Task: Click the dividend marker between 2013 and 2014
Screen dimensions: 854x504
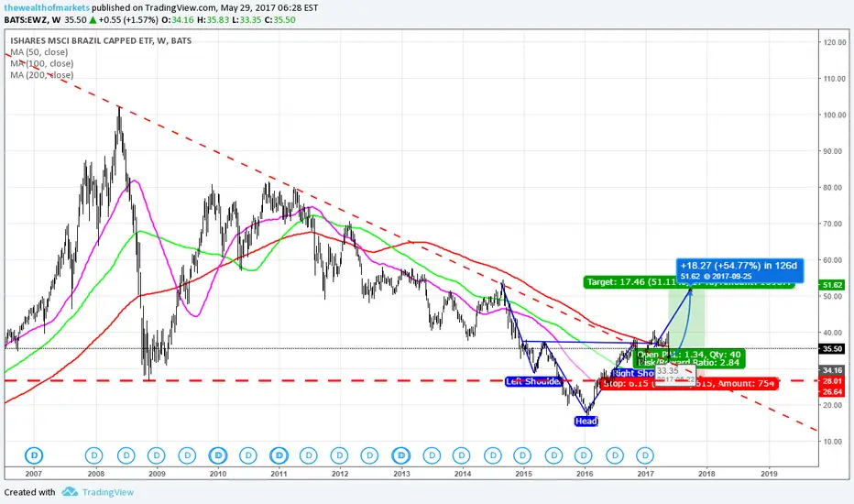Action: (432, 455)
